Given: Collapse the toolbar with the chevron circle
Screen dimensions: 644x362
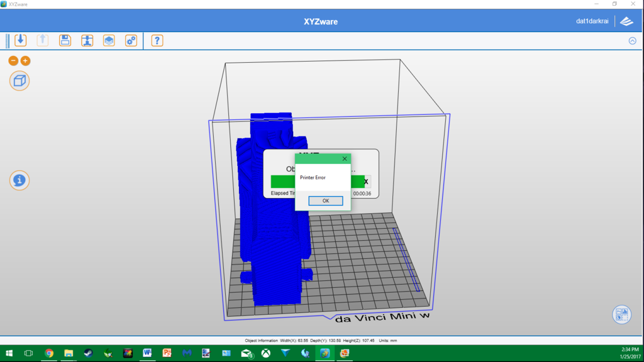Looking at the screenshot, I should [632, 41].
